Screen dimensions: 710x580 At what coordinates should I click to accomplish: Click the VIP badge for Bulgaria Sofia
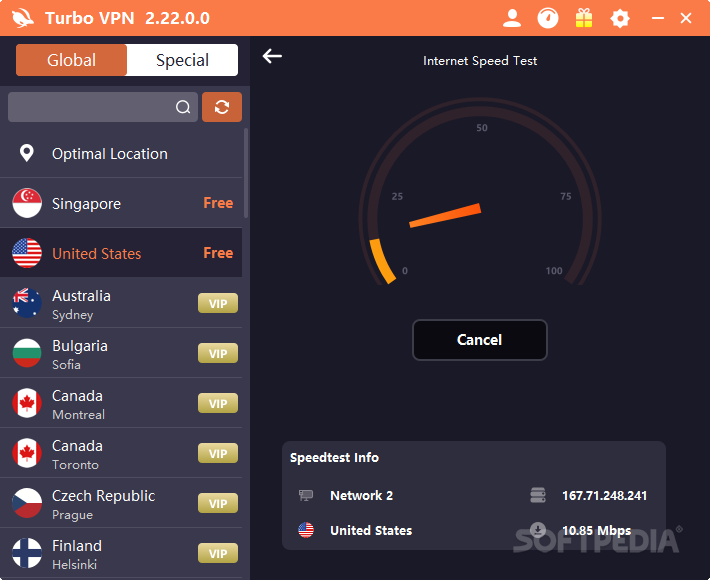tap(218, 353)
